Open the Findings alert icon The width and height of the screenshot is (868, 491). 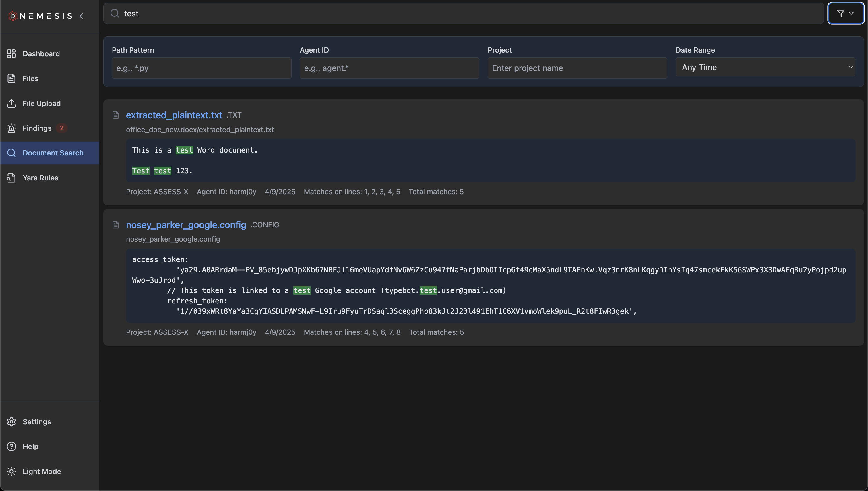tap(11, 128)
